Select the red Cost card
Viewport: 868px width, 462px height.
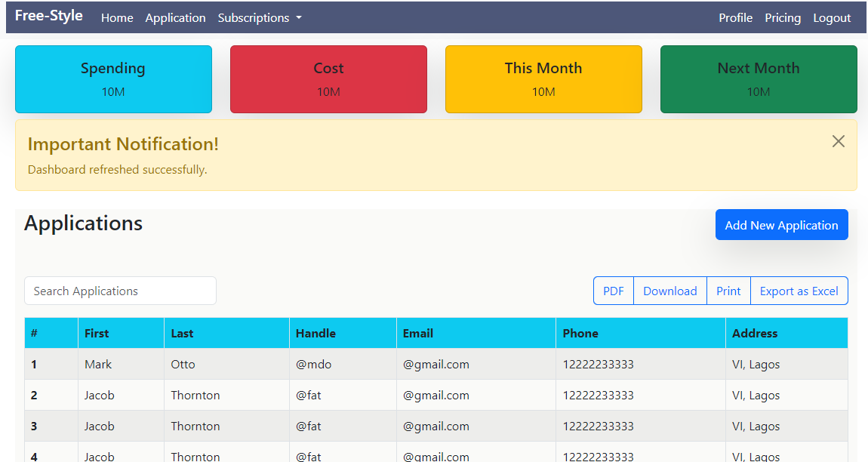click(x=328, y=79)
